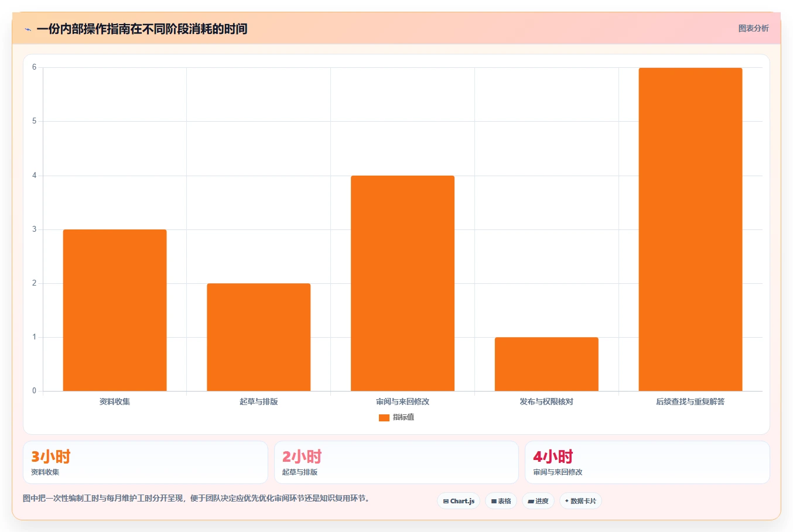Click the 图表分析 label in the header

click(753, 28)
